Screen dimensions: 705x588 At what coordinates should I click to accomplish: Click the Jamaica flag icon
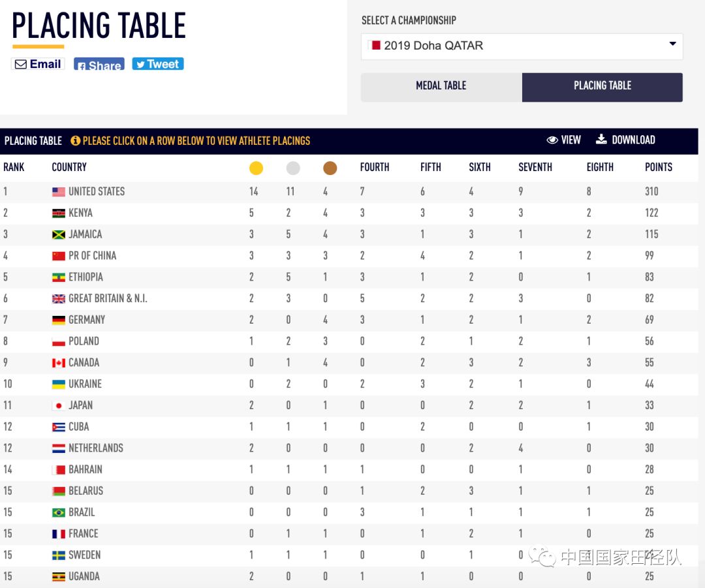59,234
